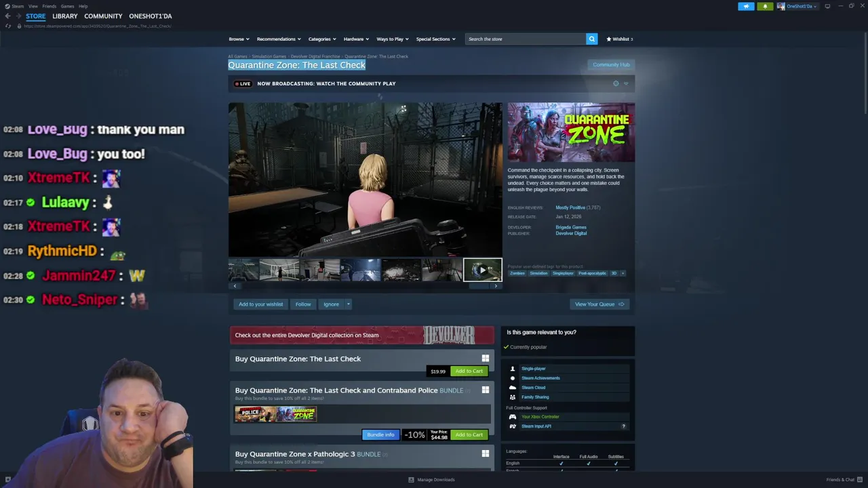Open the Help menu

(83, 6)
